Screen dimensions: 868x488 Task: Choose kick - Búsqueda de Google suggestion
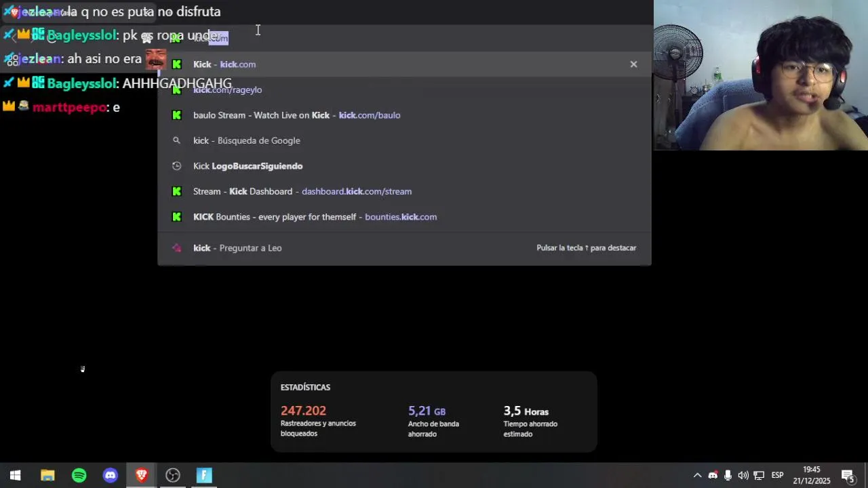(404, 140)
